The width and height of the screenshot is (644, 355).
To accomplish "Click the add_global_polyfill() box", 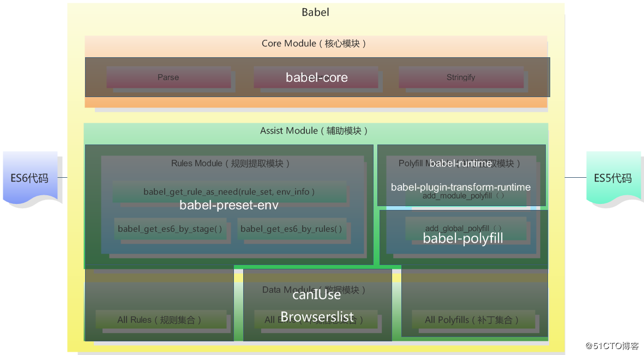I will (464, 228).
